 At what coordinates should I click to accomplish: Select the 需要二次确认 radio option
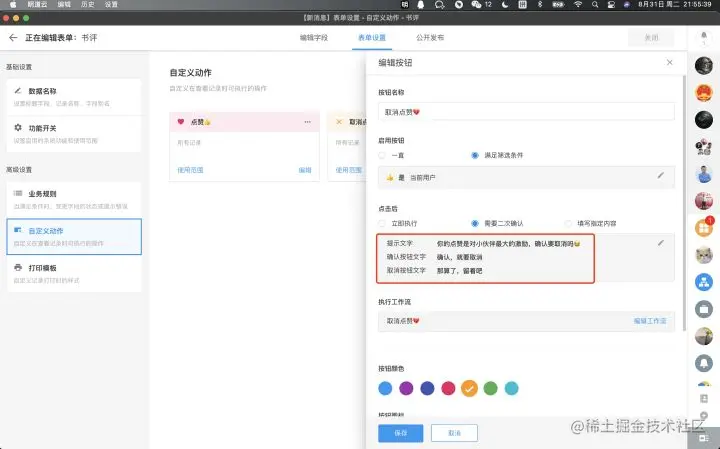coord(475,223)
